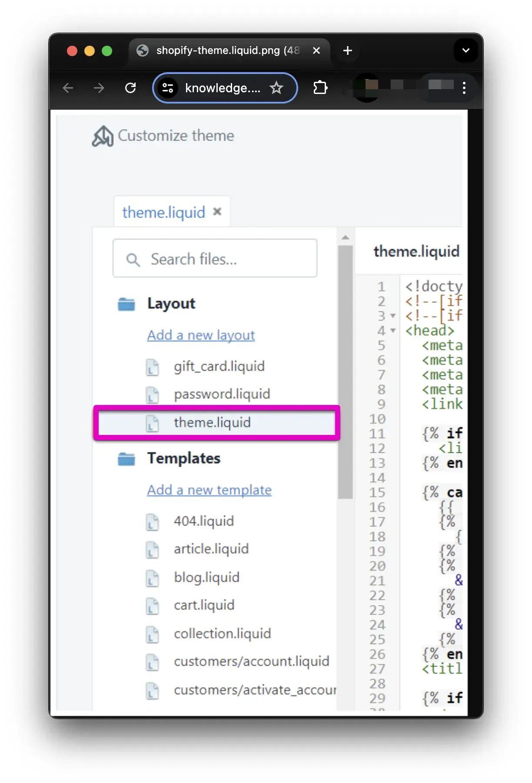Screen dimensions: 532x783
Task: Click file icon beside customers/activate_account
Action: click(x=152, y=691)
